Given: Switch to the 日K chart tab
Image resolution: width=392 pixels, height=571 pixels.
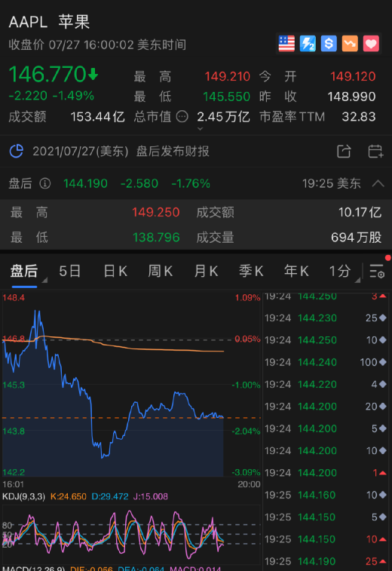Looking at the screenshot, I should [115, 272].
